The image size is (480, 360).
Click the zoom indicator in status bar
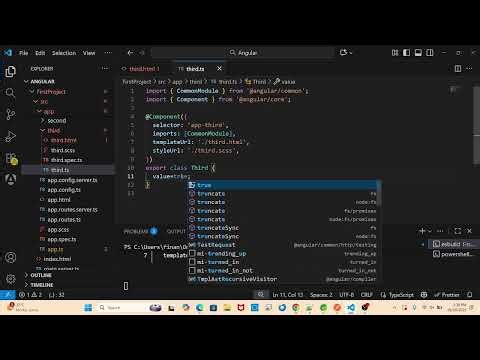coord(260,294)
